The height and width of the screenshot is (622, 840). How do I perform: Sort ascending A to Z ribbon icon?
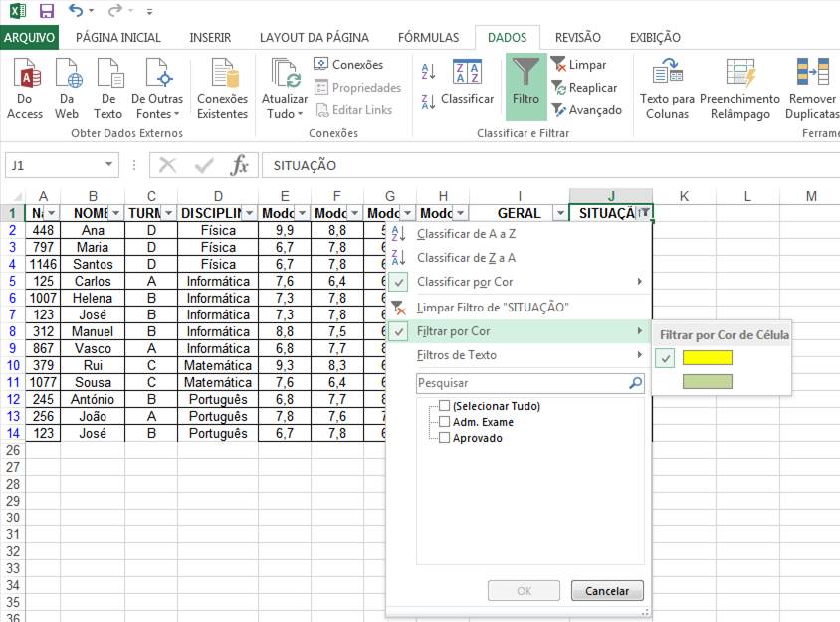428,71
